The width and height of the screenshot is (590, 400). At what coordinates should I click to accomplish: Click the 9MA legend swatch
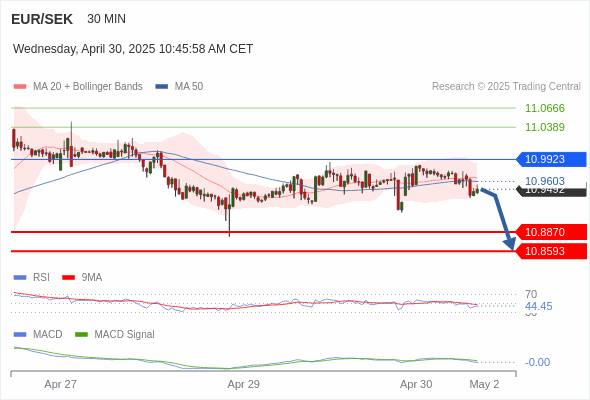(68, 278)
